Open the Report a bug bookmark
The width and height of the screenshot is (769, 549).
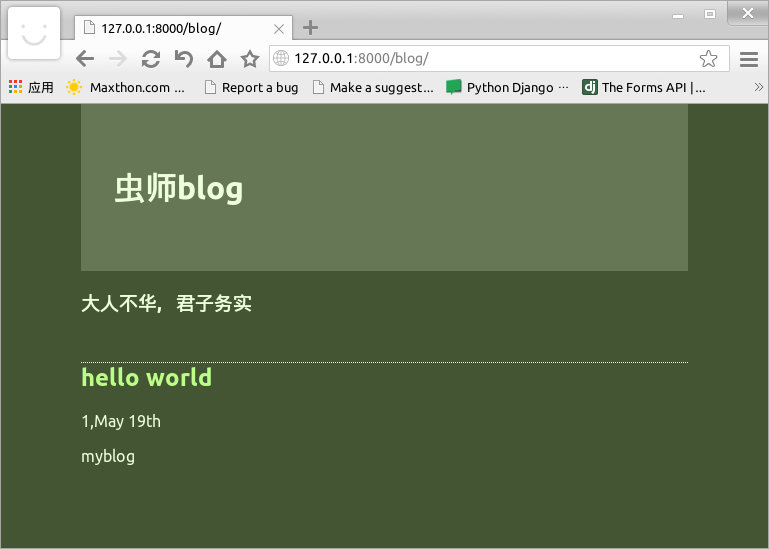(x=251, y=87)
